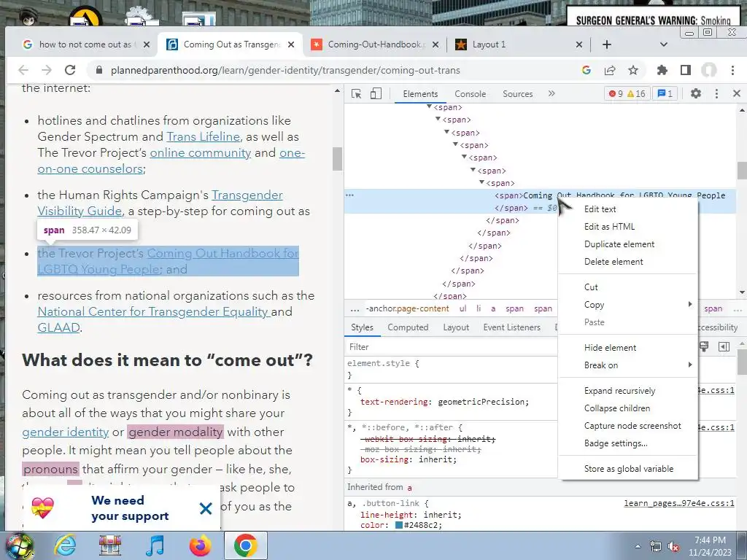Image resolution: width=747 pixels, height=560 pixels.
Task: Close the 'how to not come out as' tab
Action: [147, 44]
